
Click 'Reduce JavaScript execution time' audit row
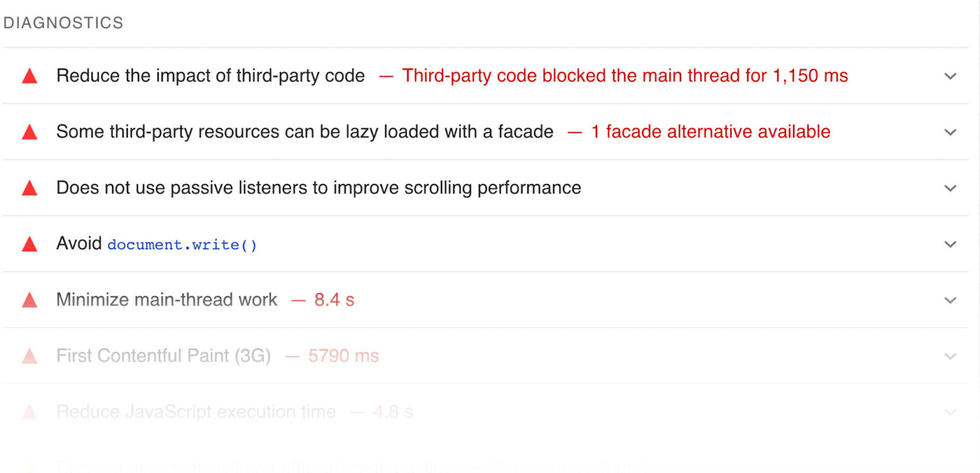click(x=196, y=412)
